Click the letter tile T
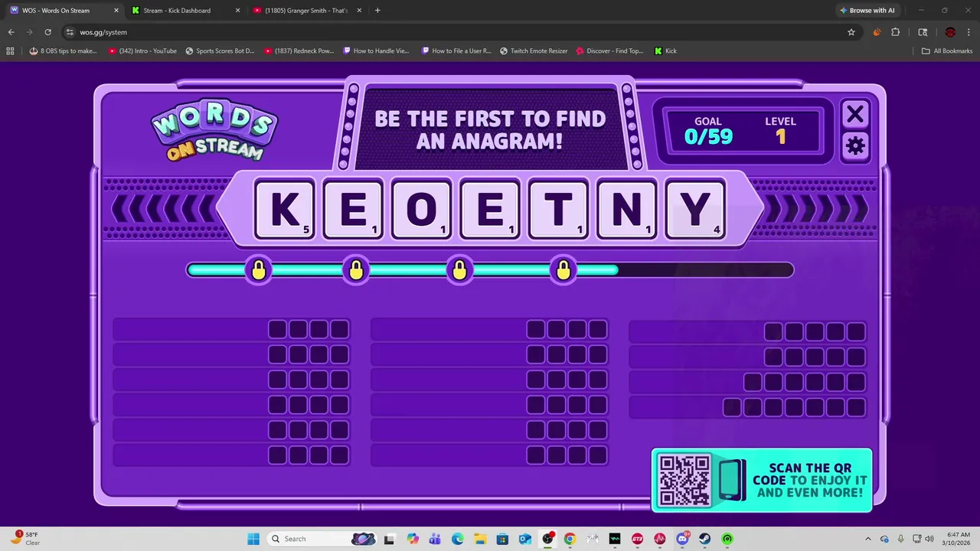Viewport: 980px width, 551px height. tap(558, 210)
